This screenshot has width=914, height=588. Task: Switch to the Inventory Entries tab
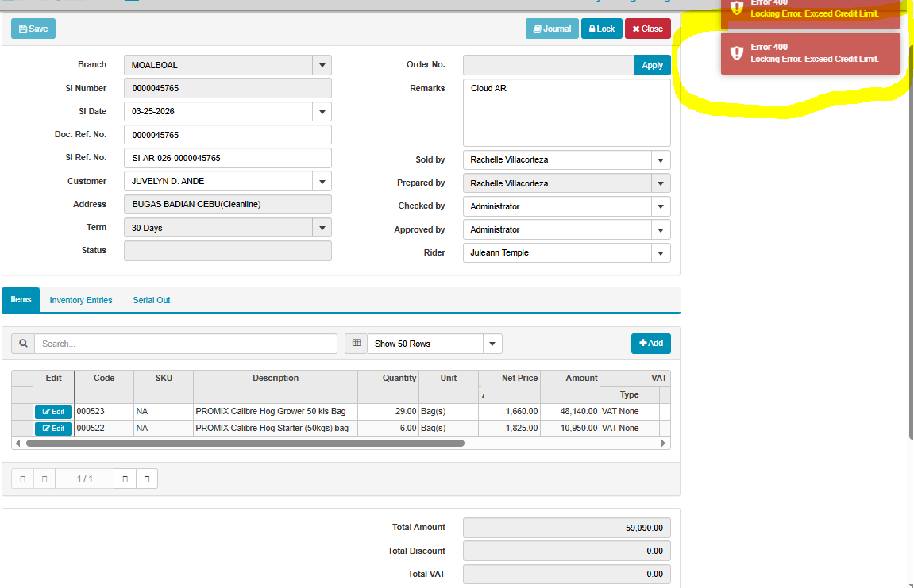tap(81, 300)
